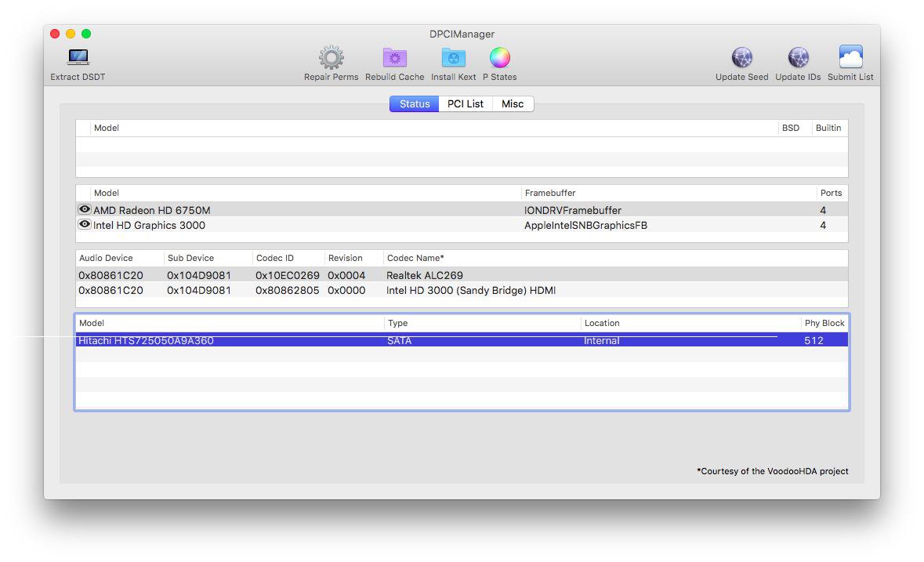Click the Extract DSDT toolbar icon
This screenshot has width=924, height=562.
tap(78, 57)
